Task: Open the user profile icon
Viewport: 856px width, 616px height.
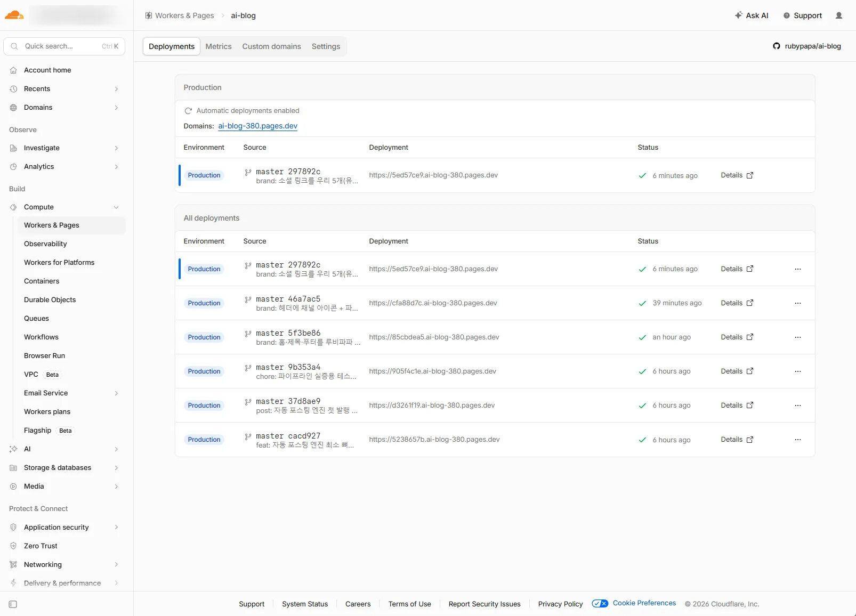Action: pos(839,15)
